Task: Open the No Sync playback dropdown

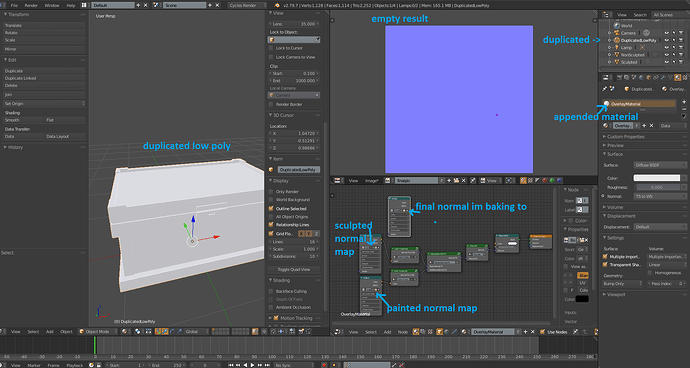Action: (x=294, y=365)
